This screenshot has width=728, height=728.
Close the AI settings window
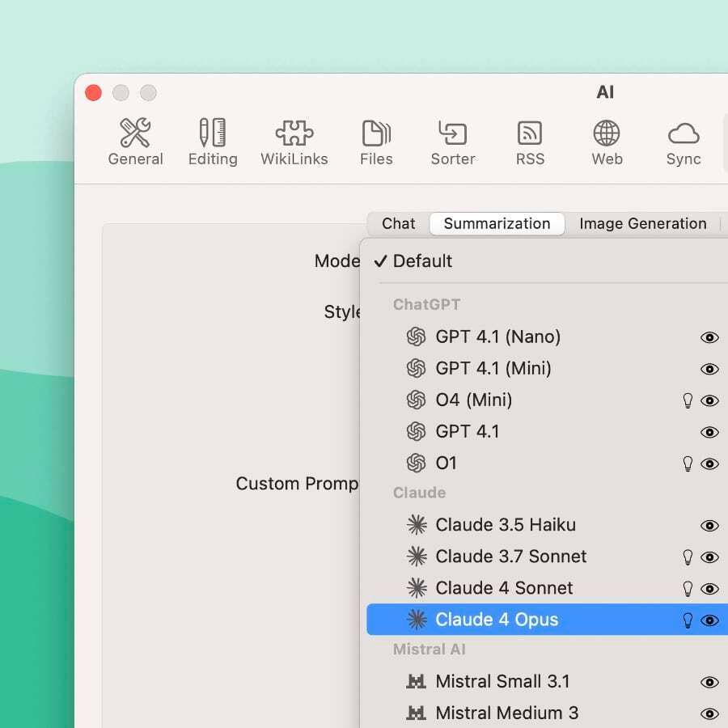pyautogui.click(x=93, y=92)
